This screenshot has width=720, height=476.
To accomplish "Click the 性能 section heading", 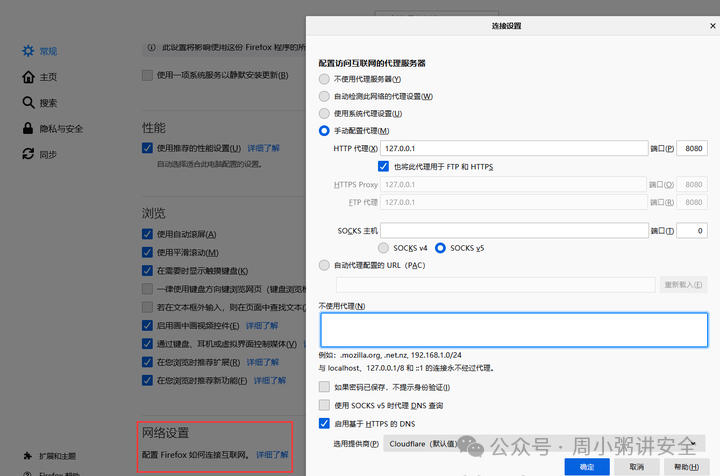I will point(153,128).
